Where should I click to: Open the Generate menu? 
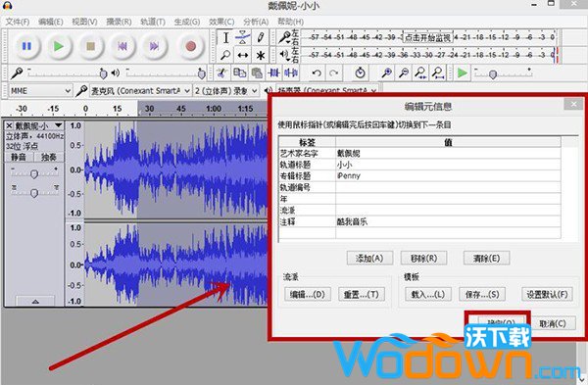[x=187, y=22]
